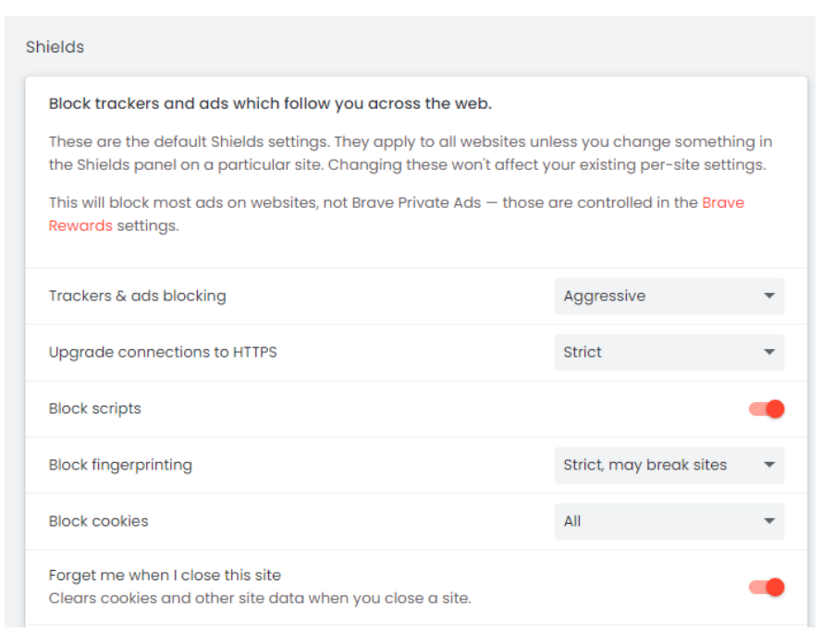822x644 pixels.
Task: Turn off Forget me when I close toggle
Action: coord(767,587)
